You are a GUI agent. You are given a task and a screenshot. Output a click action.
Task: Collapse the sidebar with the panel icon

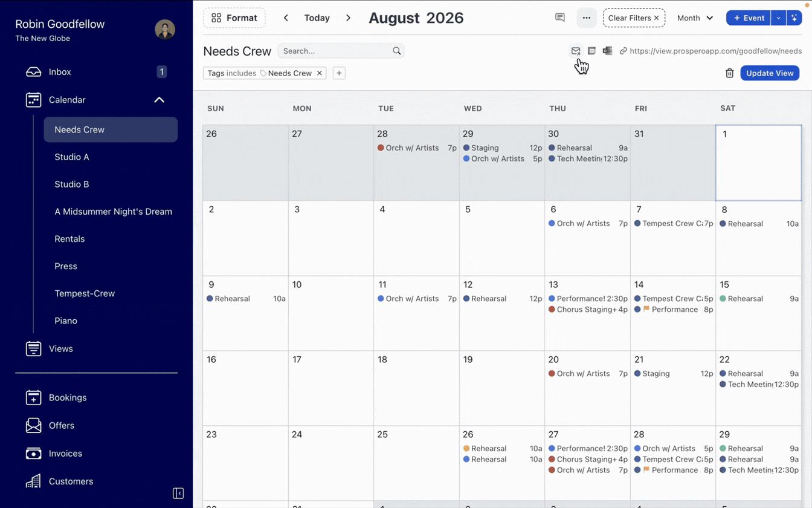point(178,493)
